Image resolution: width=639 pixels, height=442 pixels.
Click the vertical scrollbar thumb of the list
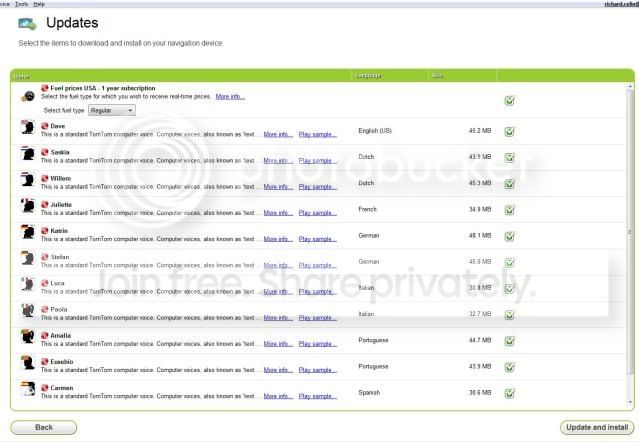[x=630, y=232]
